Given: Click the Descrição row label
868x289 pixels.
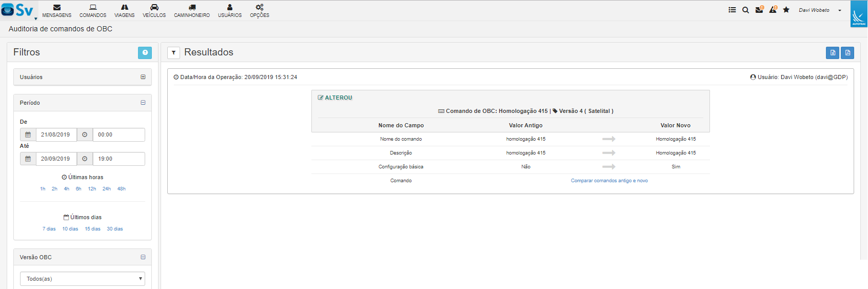Looking at the screenshot, I should point(401,153).
